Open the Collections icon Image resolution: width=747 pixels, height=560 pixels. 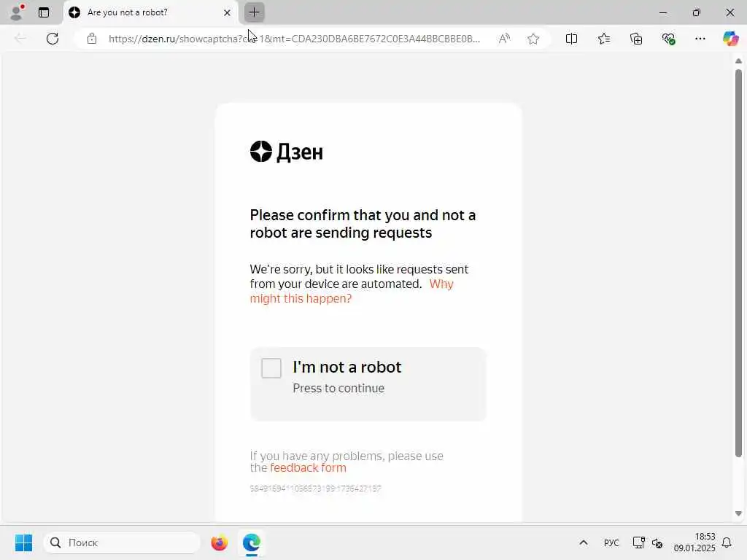click(636, 39)
